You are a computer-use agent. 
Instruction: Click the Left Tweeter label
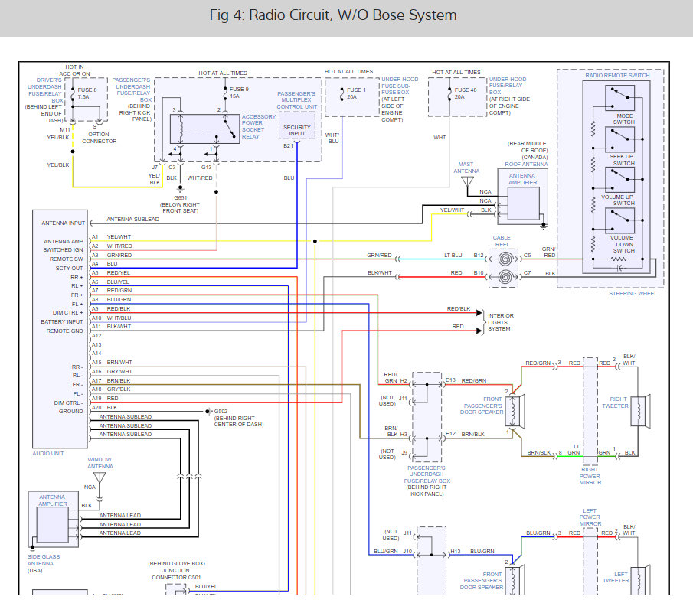616,578
